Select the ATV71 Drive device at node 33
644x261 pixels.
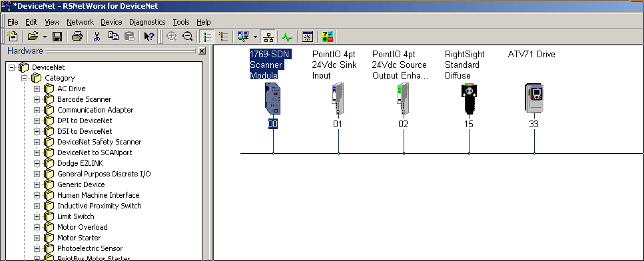click(533, 98)
